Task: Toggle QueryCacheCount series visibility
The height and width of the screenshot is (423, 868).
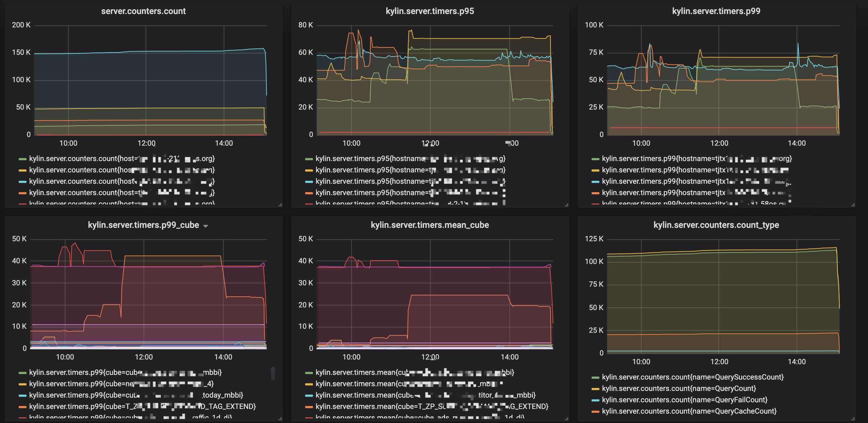Action: click(689, 411)
